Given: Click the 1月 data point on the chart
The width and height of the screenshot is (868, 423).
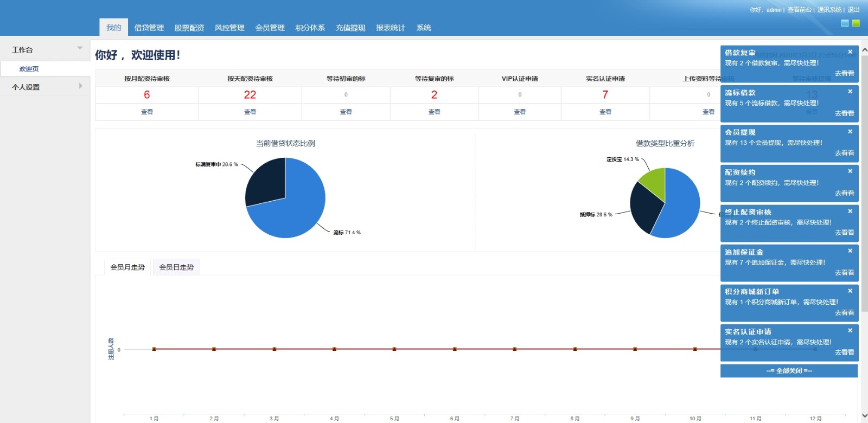Looking at the screenshot, I should (154, 349).
